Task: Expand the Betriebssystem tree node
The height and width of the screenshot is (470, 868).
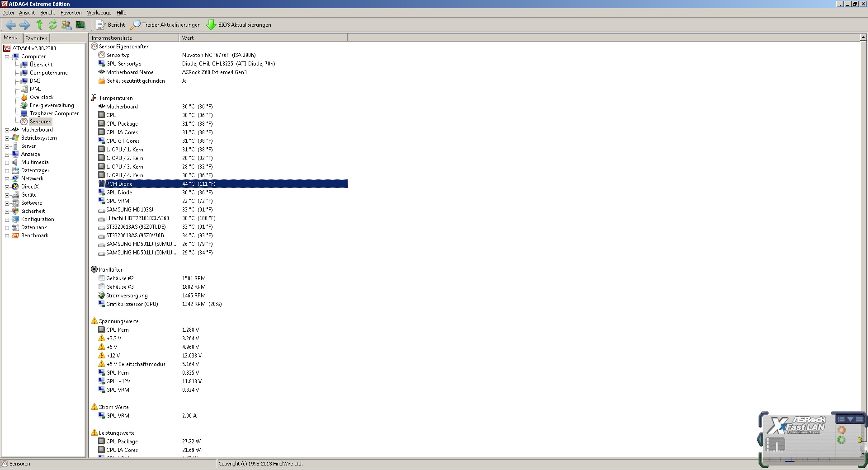Action: point(7,138)
